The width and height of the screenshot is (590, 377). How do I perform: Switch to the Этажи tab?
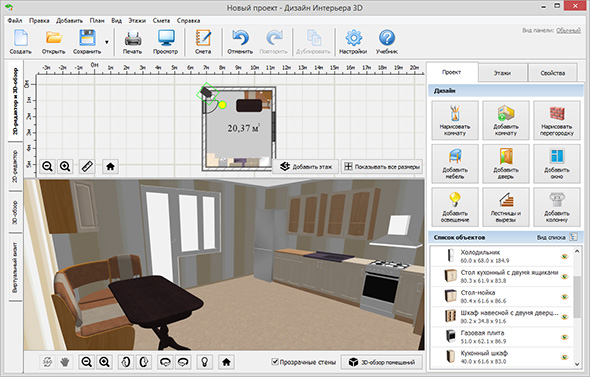click(x=502, y=73)
